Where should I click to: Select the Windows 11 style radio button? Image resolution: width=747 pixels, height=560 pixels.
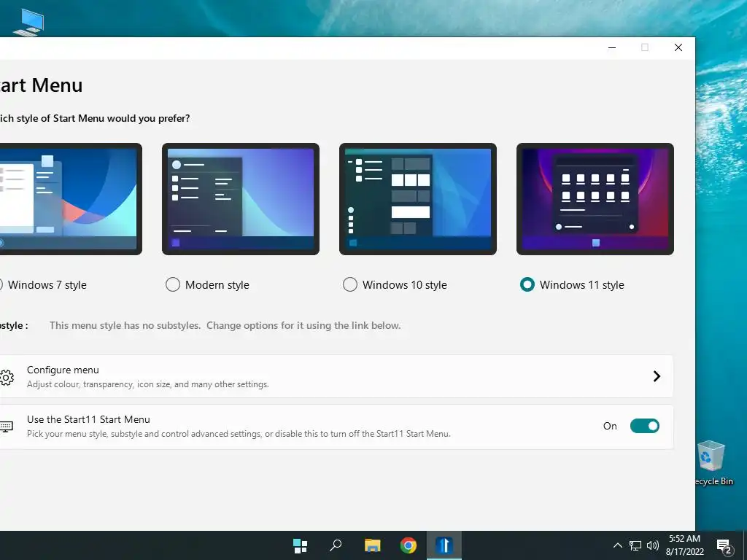[x=527, y=285]
